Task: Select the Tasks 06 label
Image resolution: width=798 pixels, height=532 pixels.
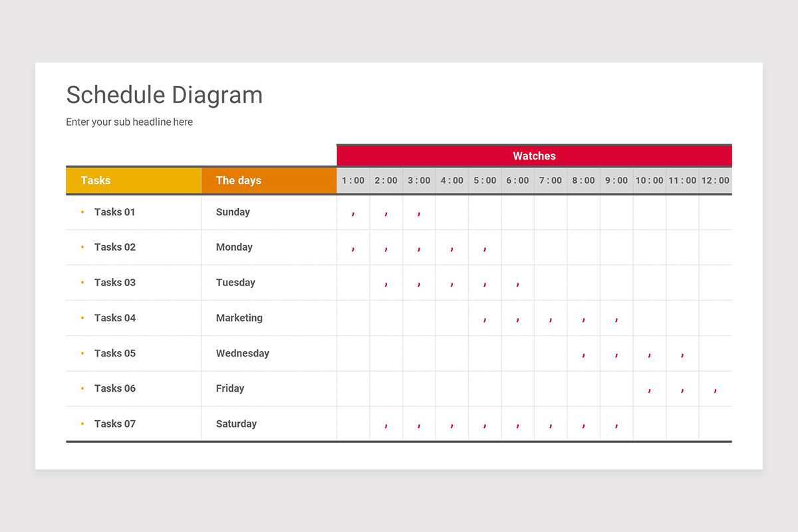Action: pyautogui.click(x=114, y=388)
